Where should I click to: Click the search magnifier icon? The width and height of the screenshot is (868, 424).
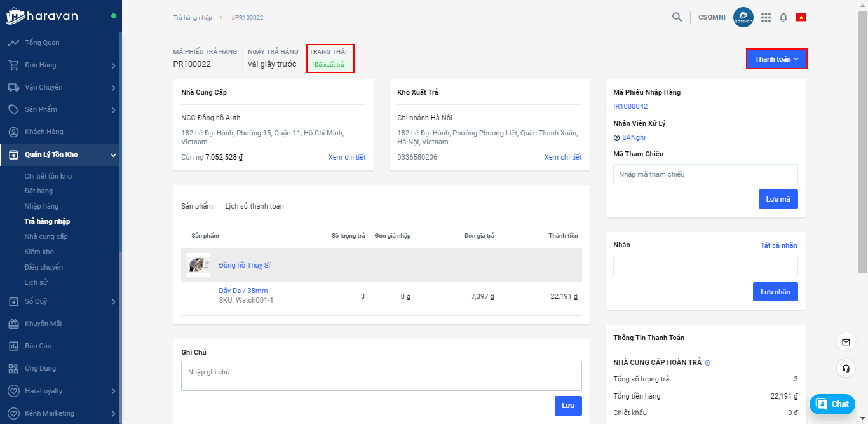coord(677,17)
